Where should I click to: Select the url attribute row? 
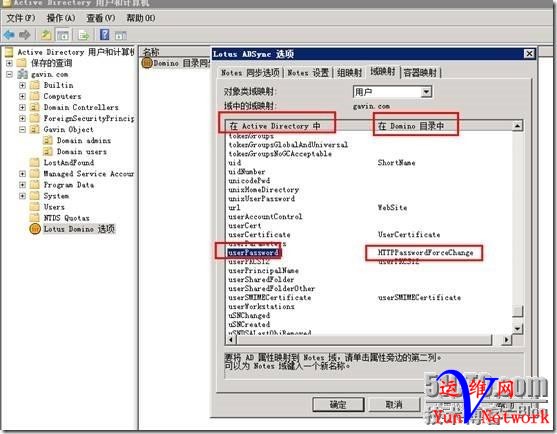click(x=234, y=207)
